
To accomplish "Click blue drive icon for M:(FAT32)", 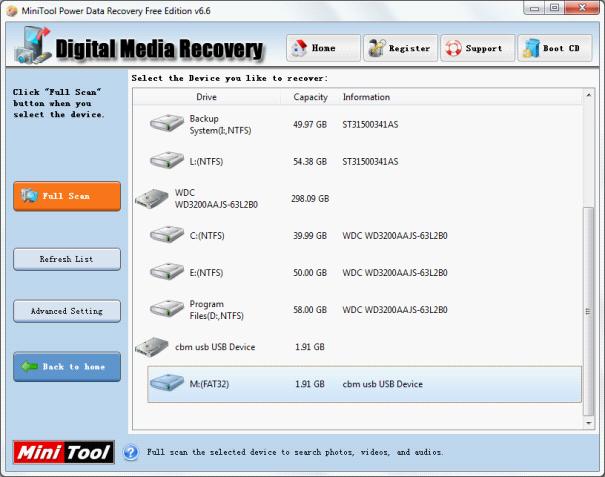I will [167, 383].
